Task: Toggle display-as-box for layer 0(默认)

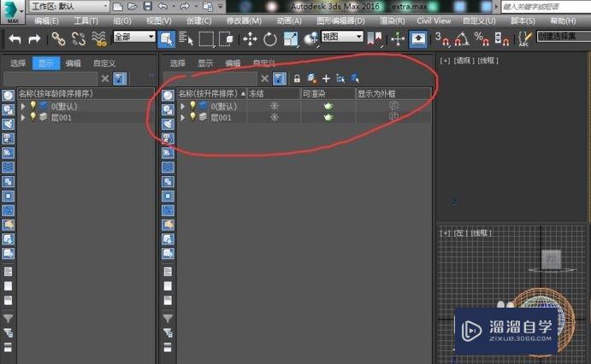Action: [394, 106]
